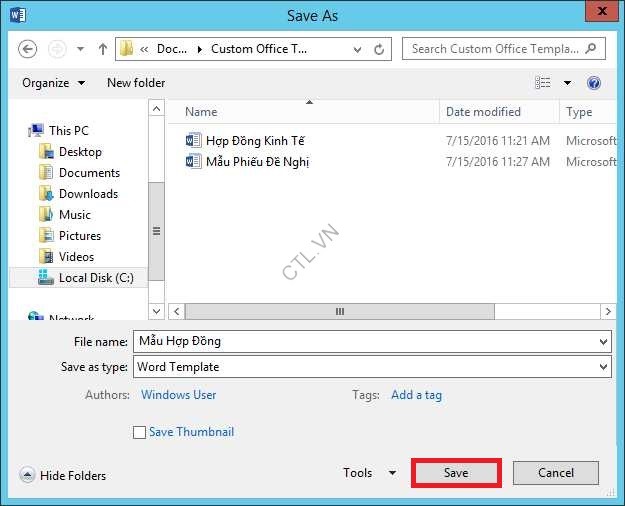Click date 7/15/2016 11:21 AM cell
Image resolution: width=625 pixels, height=506 pixels.
click(x=497, y=141)
